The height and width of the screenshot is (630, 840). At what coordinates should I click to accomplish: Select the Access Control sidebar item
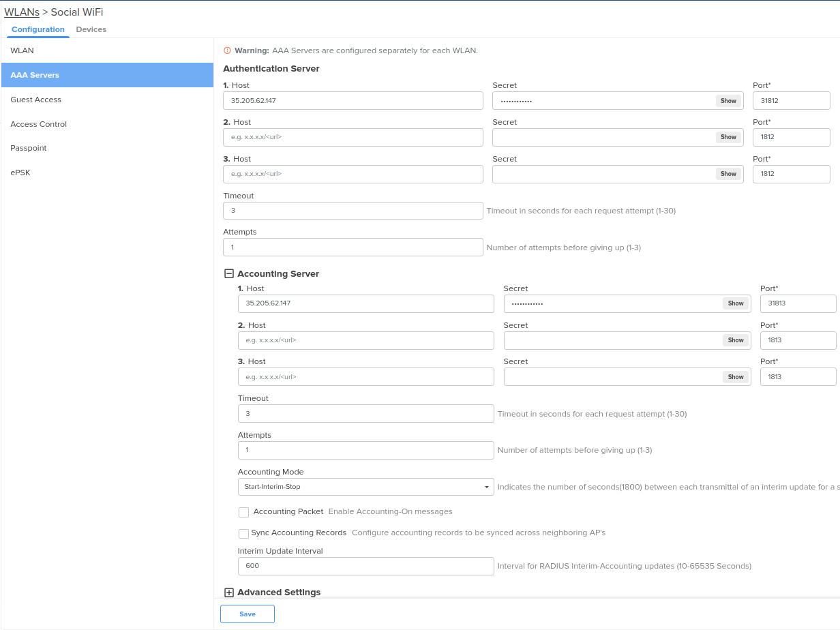[x=39, y=124]
